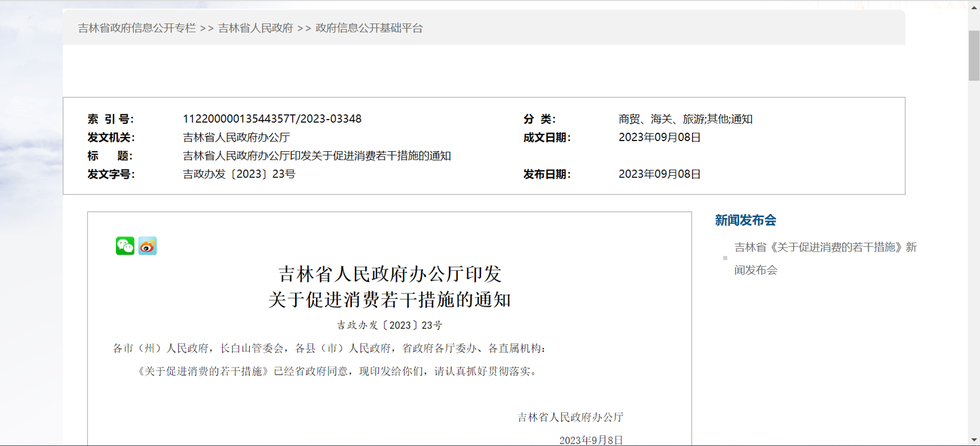Open 政府信息公开基础平台 breadcrumb link
Viewport: 980px width, 446px height.
[369, 28]
